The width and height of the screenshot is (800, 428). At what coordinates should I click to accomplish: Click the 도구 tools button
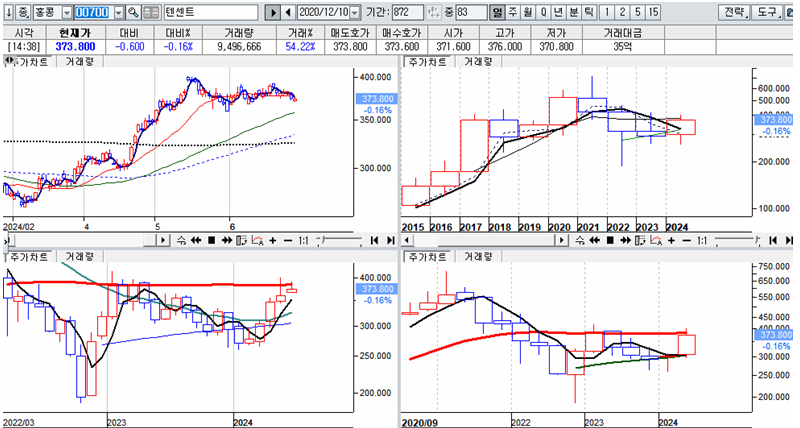(768, 12)
